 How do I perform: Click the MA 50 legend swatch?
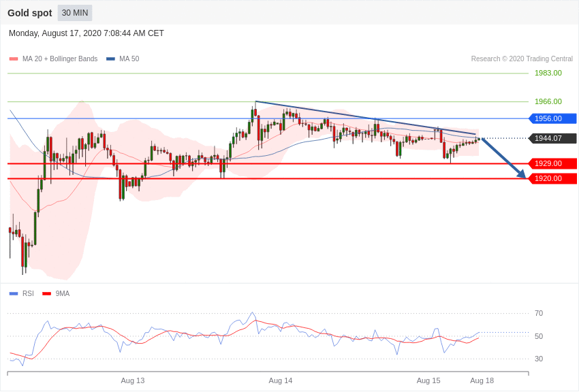111,59
